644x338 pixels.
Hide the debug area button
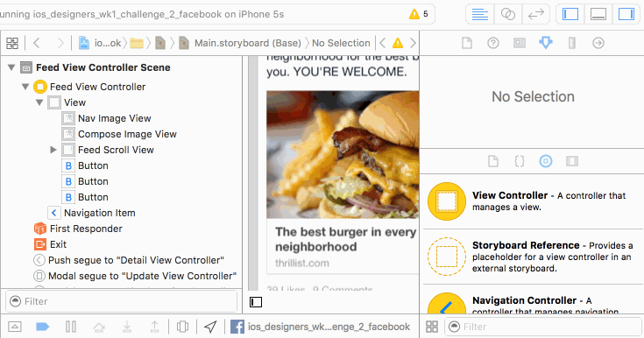(15, 327)
